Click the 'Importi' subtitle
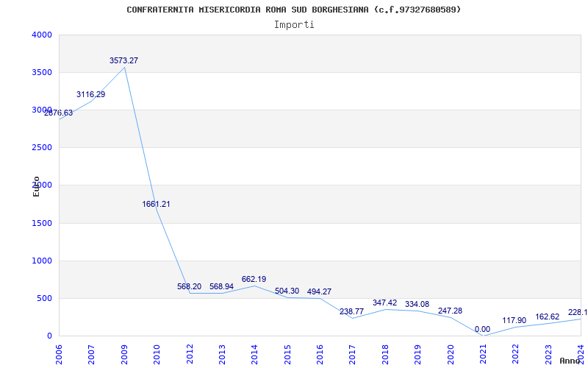This screenshot has height=368, width=588. click(294, 25)
